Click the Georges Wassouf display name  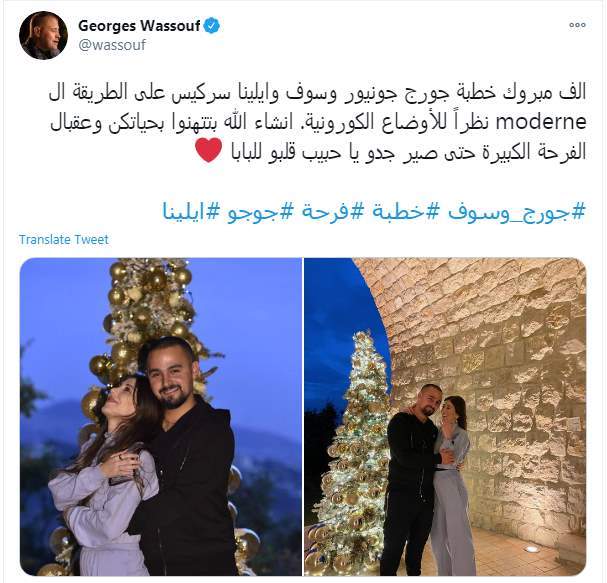point(139,26)
